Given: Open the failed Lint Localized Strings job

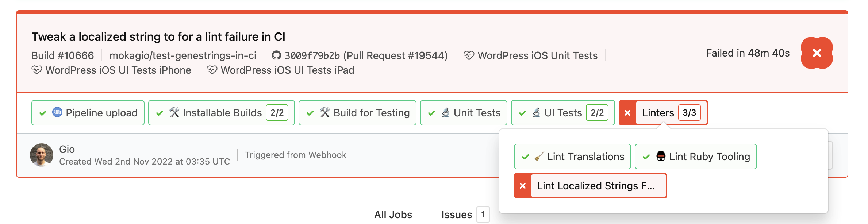Looking at the screenshot, I should point(590,186).
